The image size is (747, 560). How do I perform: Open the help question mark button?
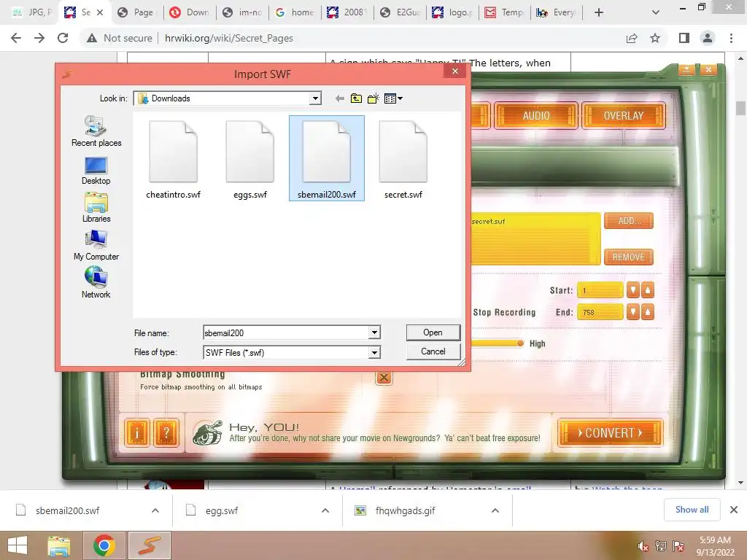(166, 433)
